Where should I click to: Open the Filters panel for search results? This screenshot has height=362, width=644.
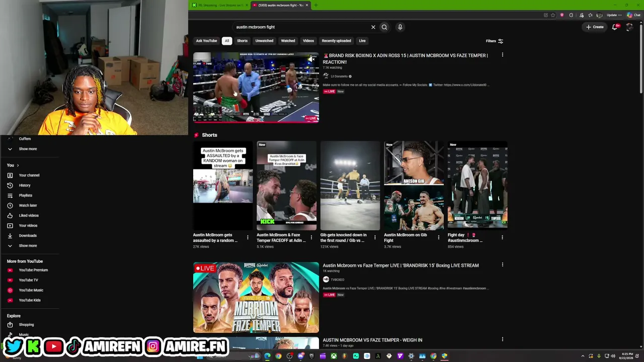click(494, 41)
